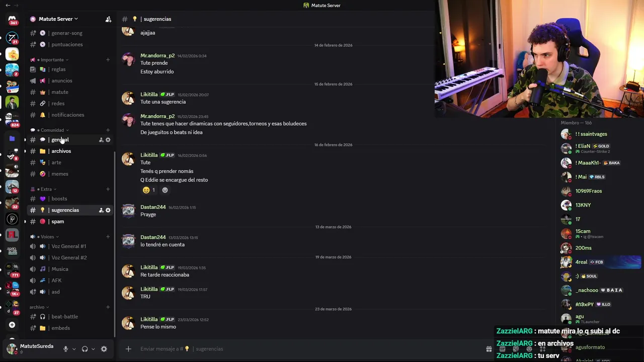Collapse the Comunidad category

click(x=52, y=130)
